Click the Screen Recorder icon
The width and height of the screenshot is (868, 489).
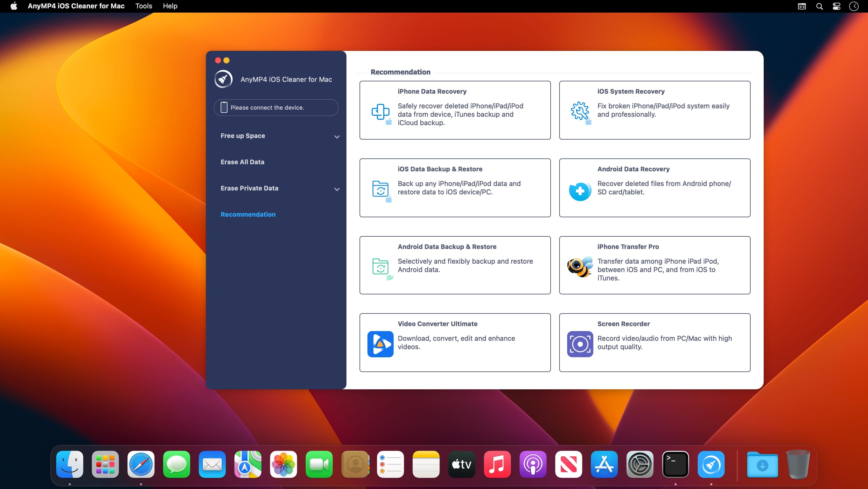coord(580,344)
